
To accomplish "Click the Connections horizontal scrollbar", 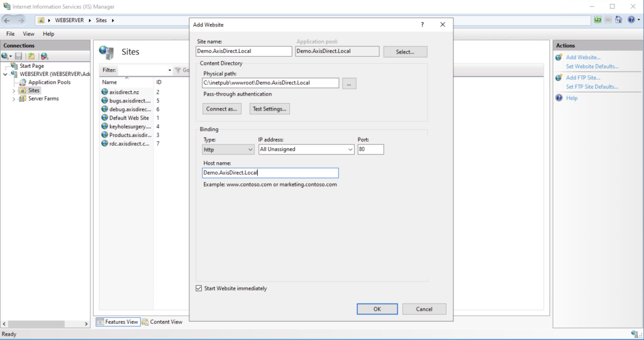I will point(45,324).
